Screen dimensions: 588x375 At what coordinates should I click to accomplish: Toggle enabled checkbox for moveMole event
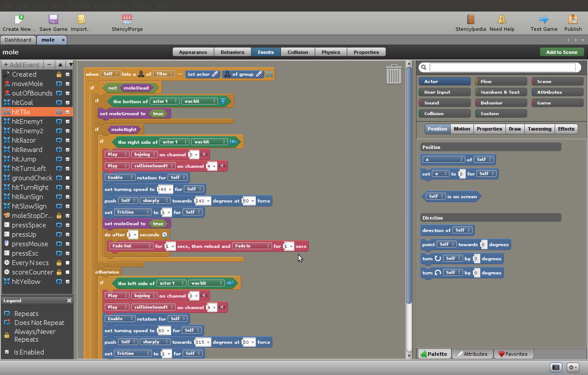68,84
